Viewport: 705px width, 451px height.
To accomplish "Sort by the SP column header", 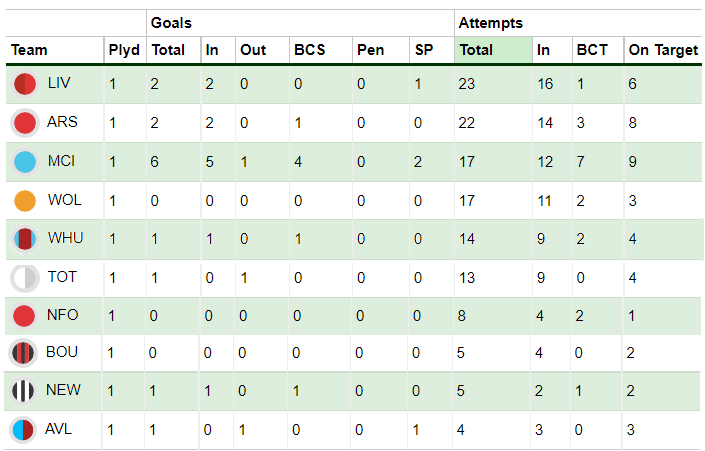I will click(424, 50).
